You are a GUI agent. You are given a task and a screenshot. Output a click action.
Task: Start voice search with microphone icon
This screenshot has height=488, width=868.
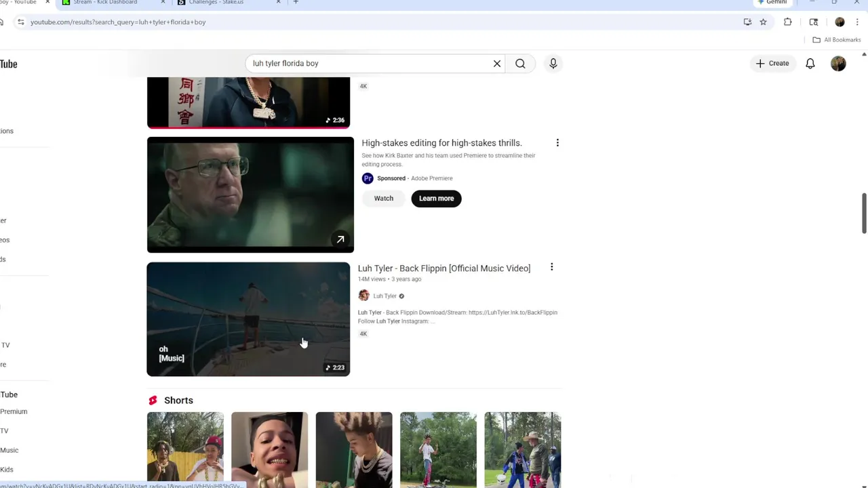(553, 64)
